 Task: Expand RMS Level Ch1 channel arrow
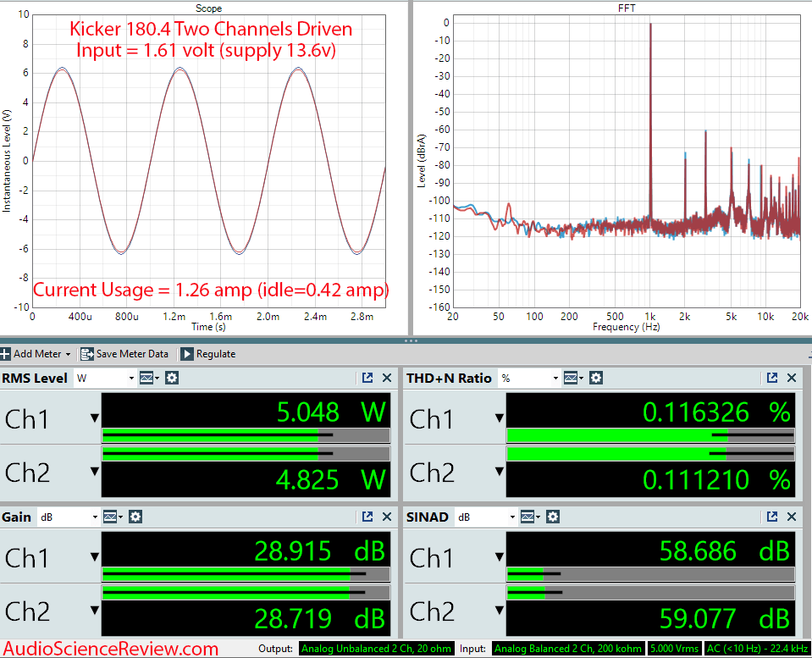[x=95, y=417]
